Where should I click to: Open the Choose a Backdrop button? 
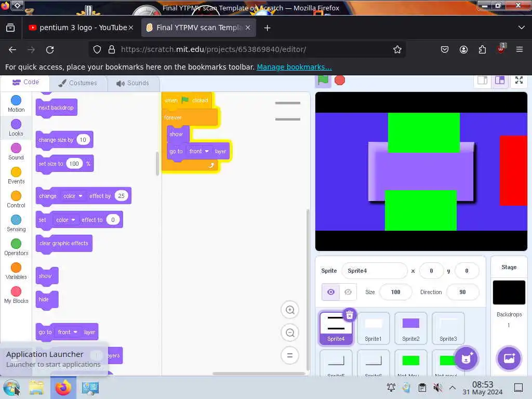tap(509, 358)
